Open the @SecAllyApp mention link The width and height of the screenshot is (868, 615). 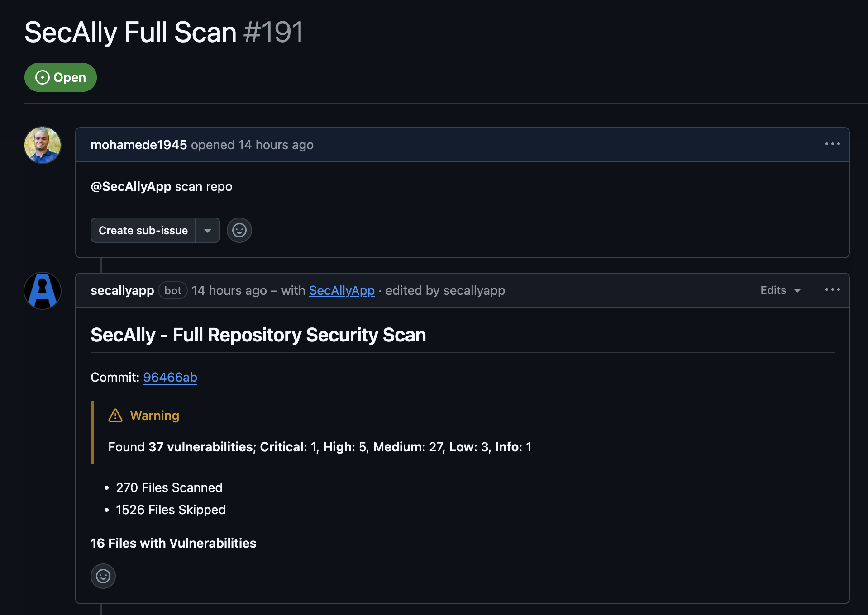131,186
